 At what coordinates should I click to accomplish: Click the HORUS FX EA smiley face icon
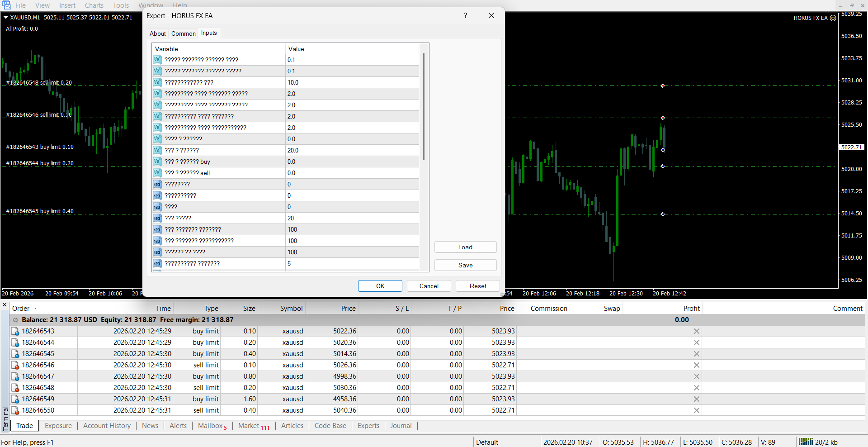coord(833,18)
